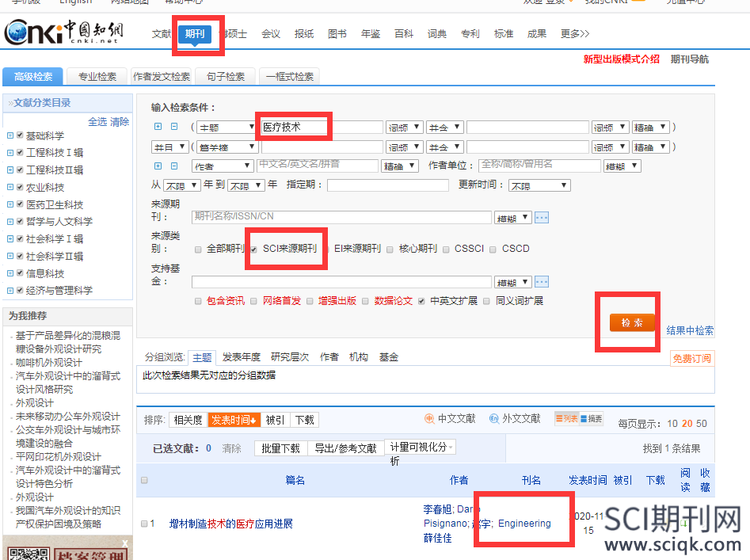Uncheck 哲学与人文科学 checkbox
The image size is (750, 560).
[x=20, y=222]
